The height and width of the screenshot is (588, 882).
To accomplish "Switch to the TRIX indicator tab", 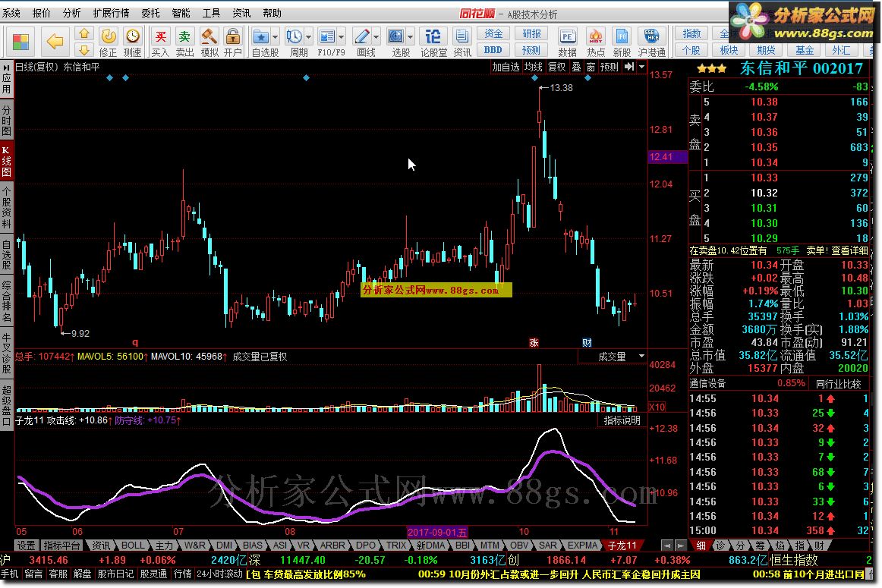I will click(x=396, y=546).
